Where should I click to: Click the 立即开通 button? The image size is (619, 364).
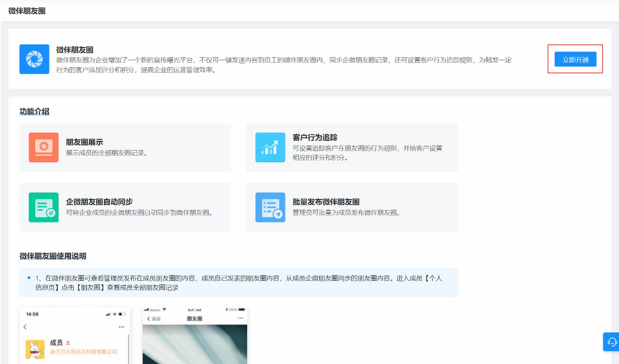[x=575, y=60]
